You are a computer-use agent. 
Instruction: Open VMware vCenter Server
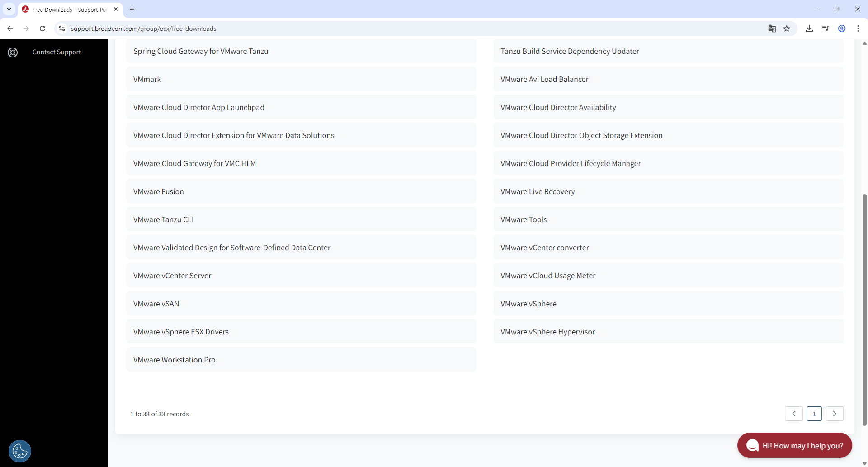pyautogui.click(x=301, y=276)
